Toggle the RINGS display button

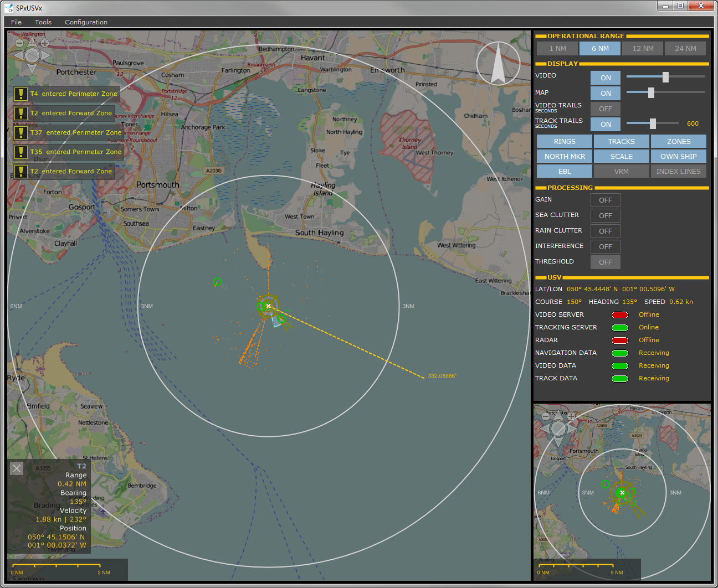click(x=564, y=141)
